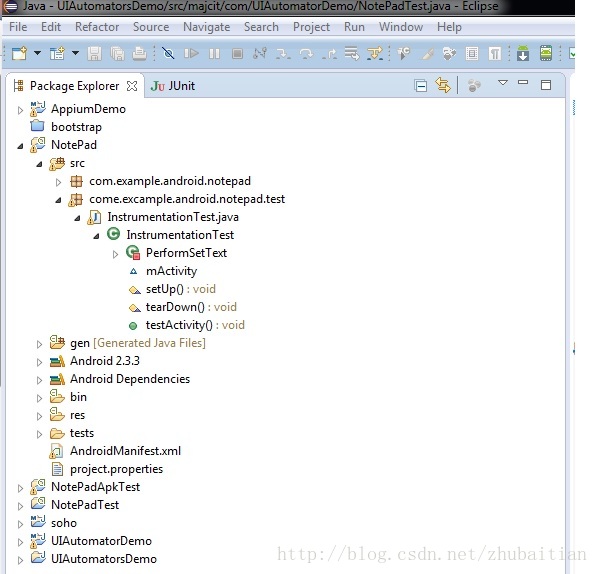Expand Android 2.3.3 library

click(39, 362)
